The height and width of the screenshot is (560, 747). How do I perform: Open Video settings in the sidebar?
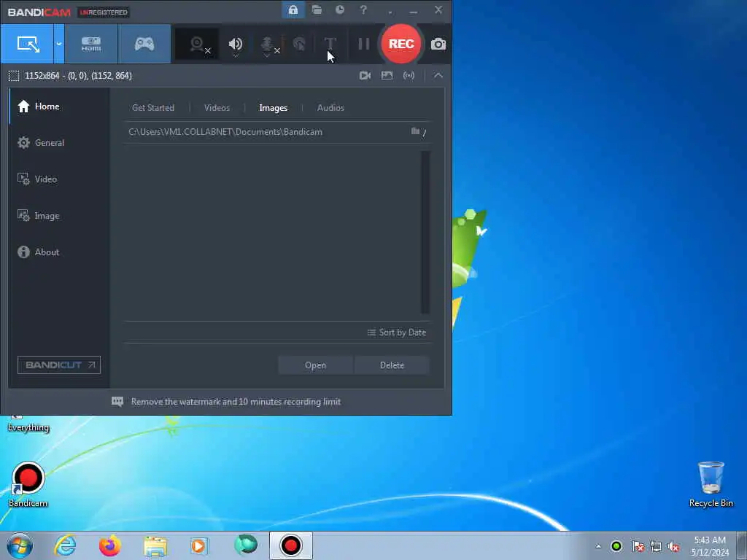[x=60, y=179]
